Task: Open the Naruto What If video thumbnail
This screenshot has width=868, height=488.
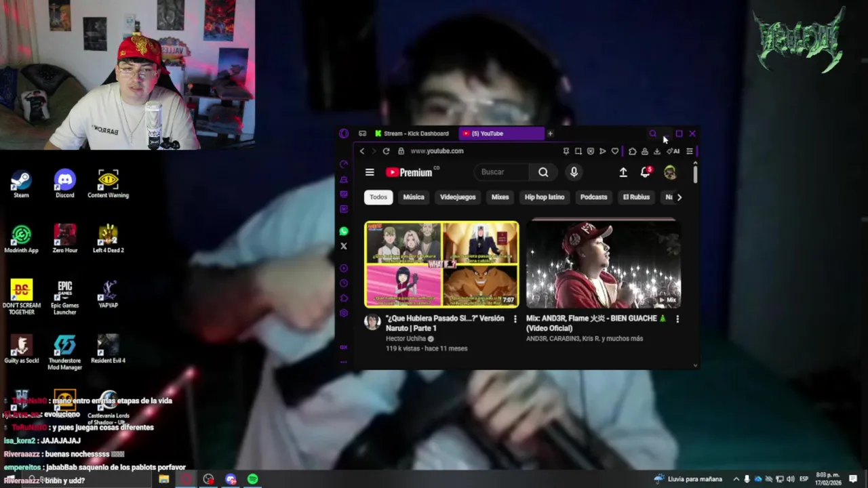Action: point(441,264)
